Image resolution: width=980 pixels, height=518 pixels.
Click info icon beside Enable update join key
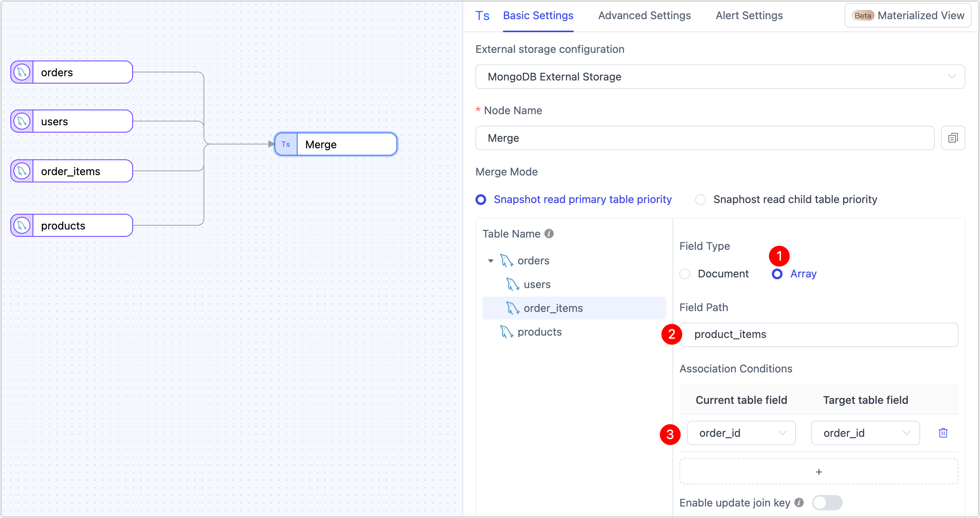[x=799, y=503]
